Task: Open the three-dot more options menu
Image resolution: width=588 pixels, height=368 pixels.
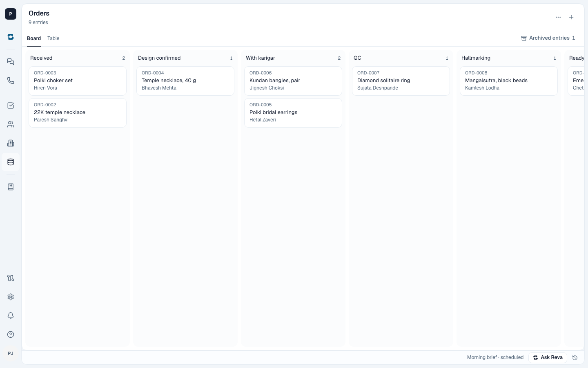Action: pos(558,17)
